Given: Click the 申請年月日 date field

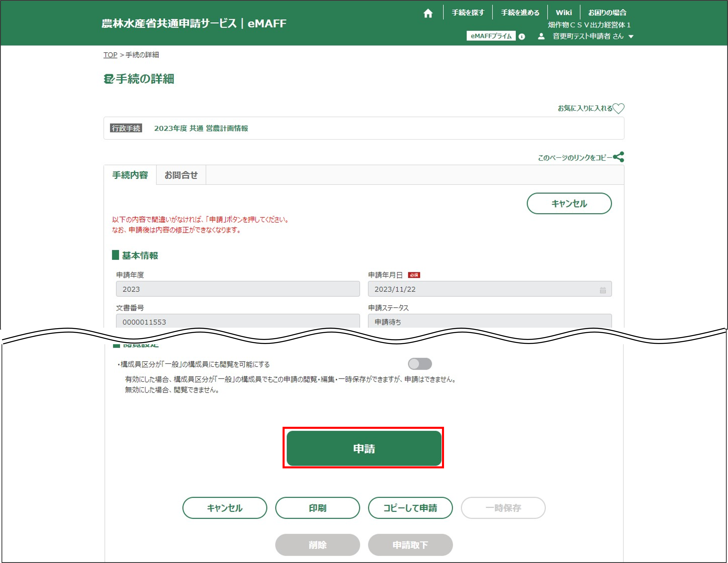Looking at the screenshot, I should tap(483, 289).
